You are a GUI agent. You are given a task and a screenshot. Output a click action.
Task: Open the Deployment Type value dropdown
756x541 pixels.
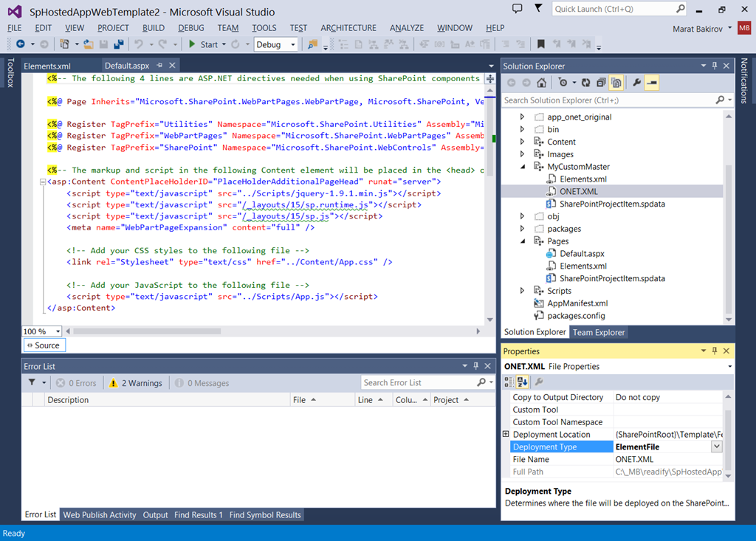click(716, 447)
